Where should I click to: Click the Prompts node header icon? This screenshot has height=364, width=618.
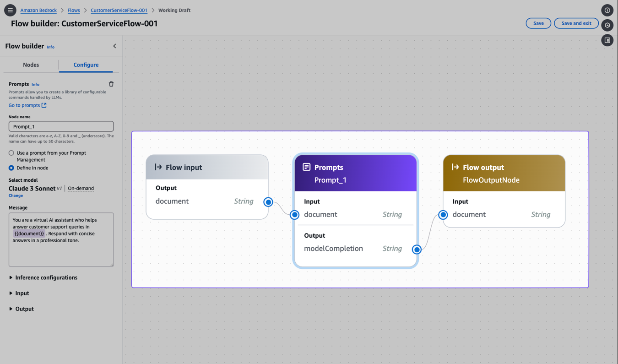306,167
